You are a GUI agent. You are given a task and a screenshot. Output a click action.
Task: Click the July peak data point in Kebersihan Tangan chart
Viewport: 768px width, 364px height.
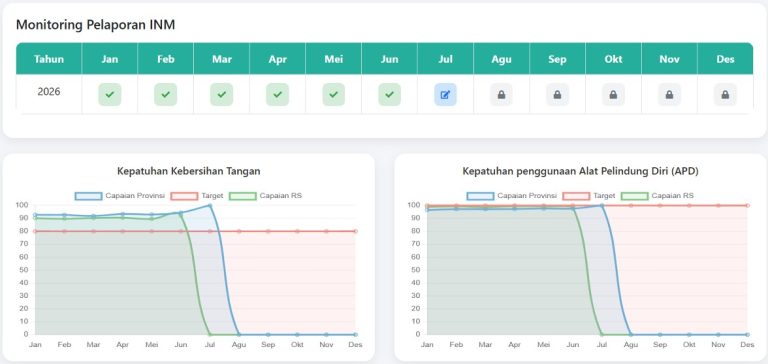coord(210,205)
